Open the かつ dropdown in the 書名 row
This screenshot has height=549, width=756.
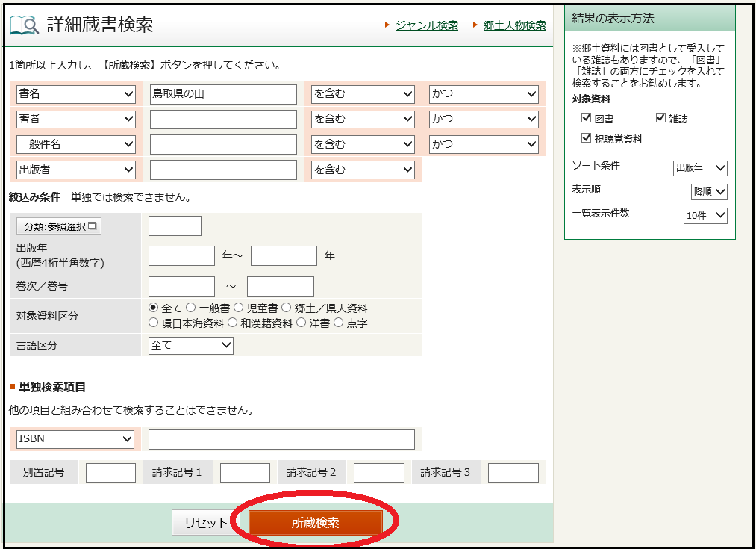pyautogui.click(x=484, y=93)
